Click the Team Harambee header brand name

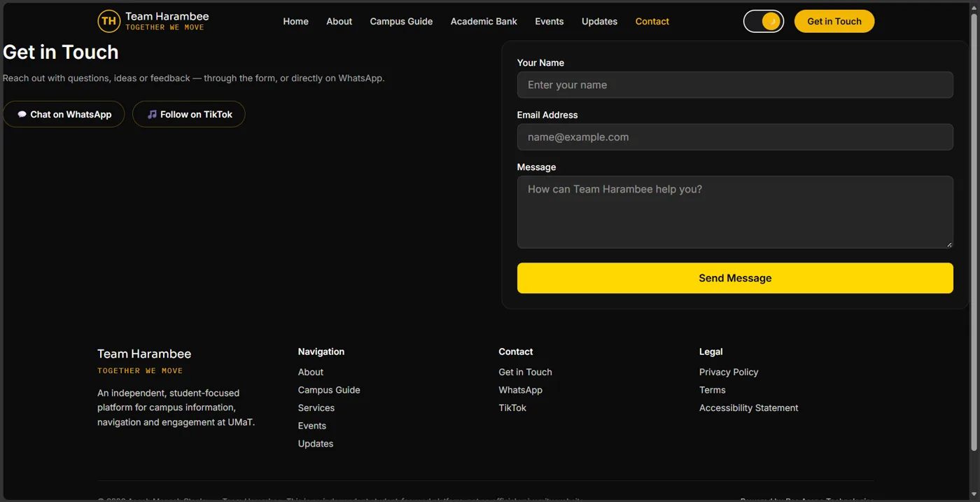coord(167,16)
